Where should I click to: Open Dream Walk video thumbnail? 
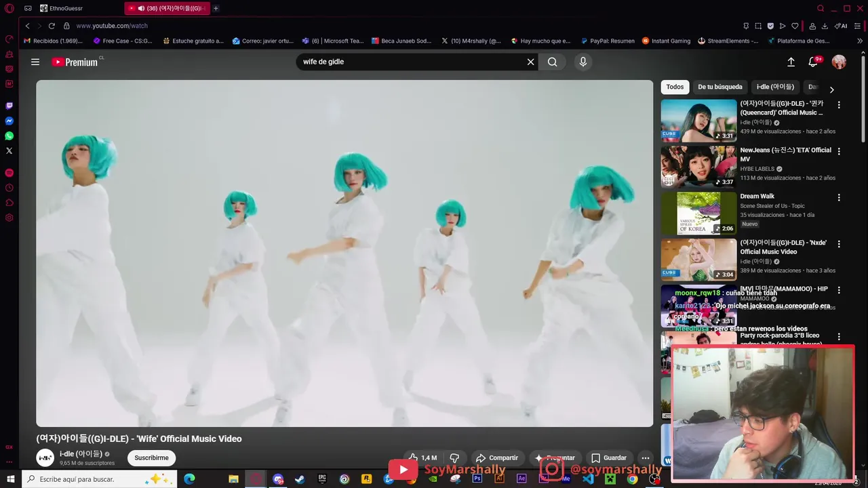point(698,213)
